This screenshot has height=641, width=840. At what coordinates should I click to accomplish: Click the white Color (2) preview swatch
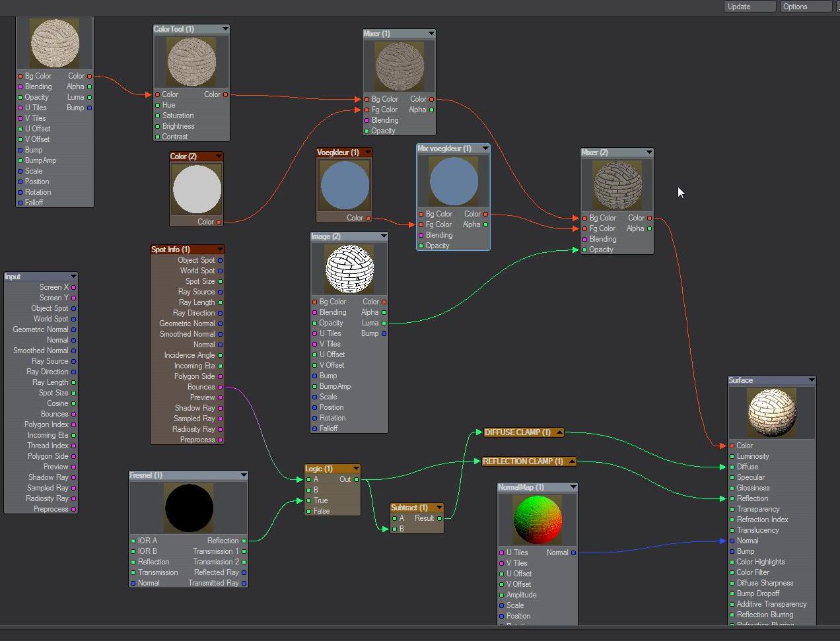[197, 189]
